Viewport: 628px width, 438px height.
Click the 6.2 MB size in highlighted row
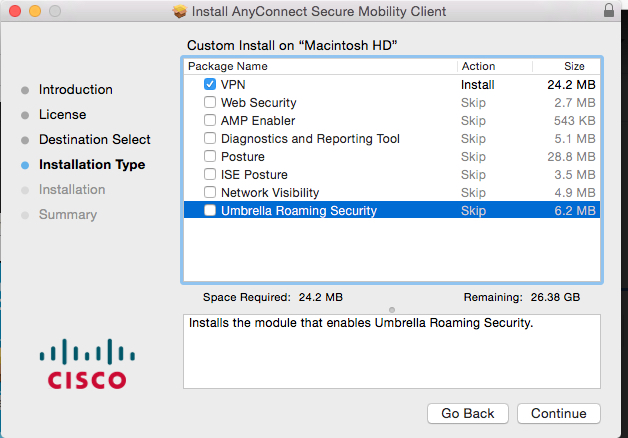[x=575, y=211]
